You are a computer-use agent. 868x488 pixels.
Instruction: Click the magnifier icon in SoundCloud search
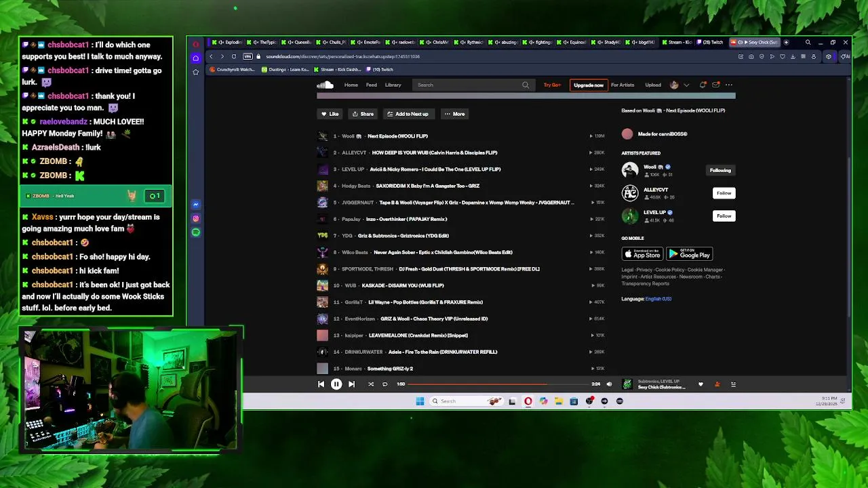tap(526, 85)
